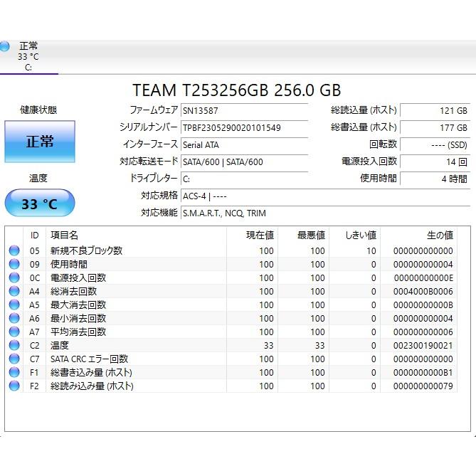476x476 pixels.
Task: Select the 最小消去回数 attribute row
Action: pos(232,318)
